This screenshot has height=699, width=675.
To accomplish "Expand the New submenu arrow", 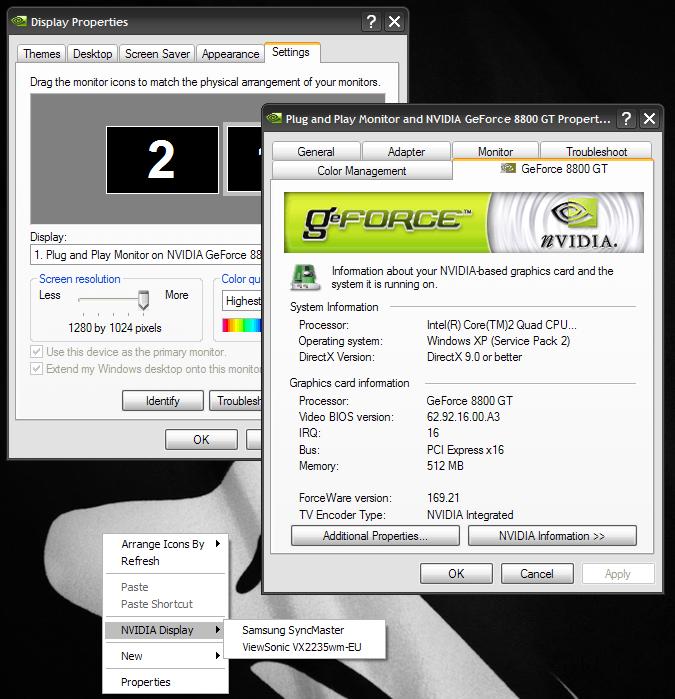I will tap(218, 655).
